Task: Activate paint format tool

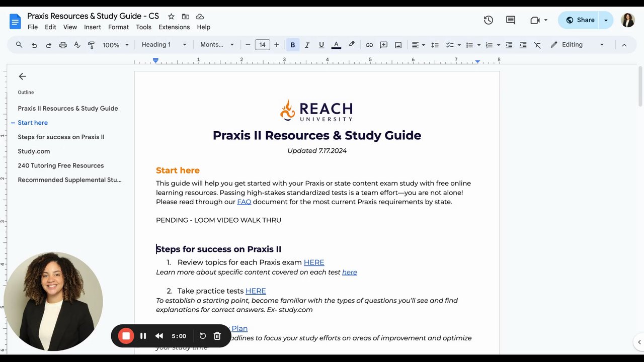Action: [92, 45]
